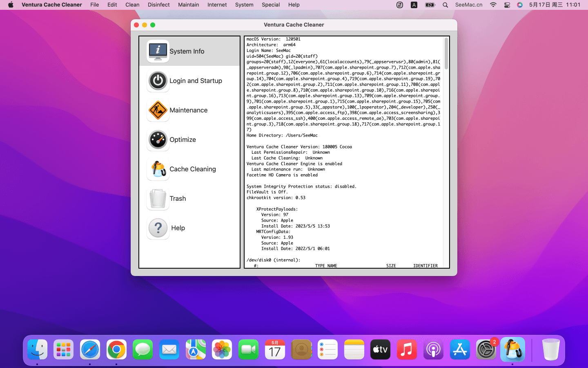Open Login and Startup power icon
This screenshot has height=368, width=588.
(158, 81)
